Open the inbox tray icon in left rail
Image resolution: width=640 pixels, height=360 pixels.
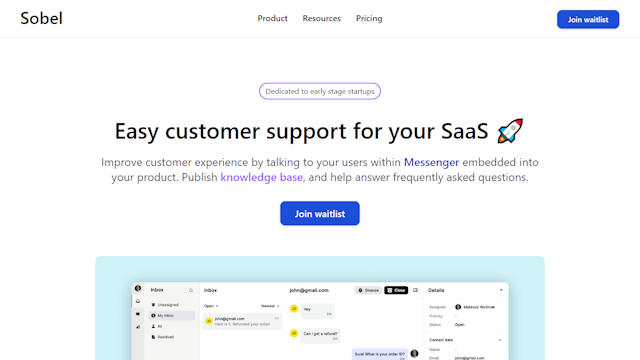pyautogui.click(x=138, y=301)
